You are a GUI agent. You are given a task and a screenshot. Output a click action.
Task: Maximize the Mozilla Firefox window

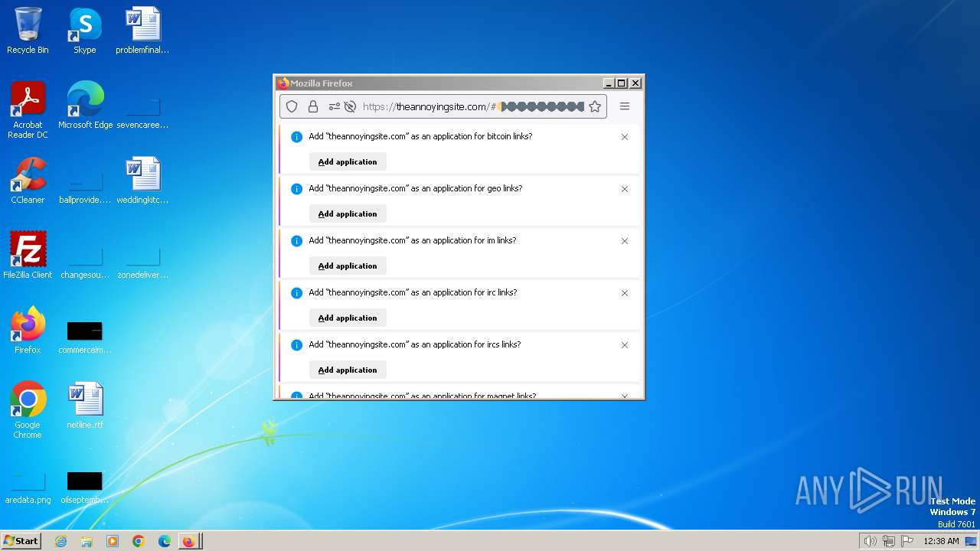pos(621,83)
